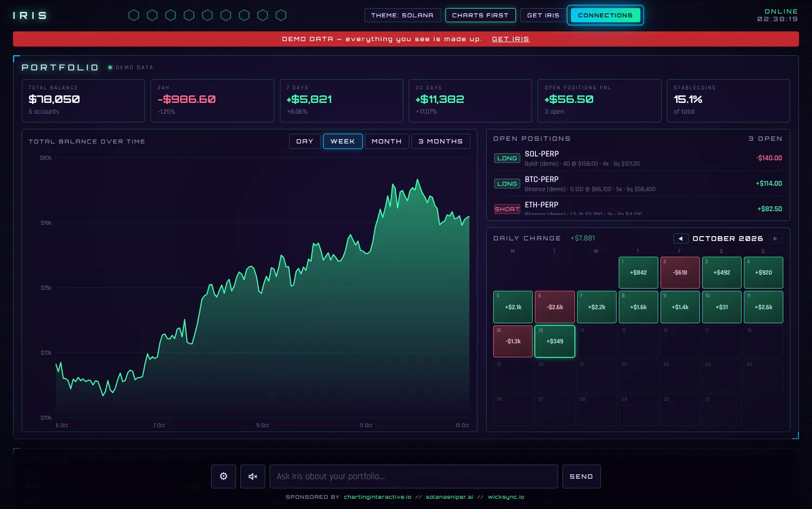This screenshot has width=812, height=509.
Task: Send the message to Iris
Action: (581, 477)
